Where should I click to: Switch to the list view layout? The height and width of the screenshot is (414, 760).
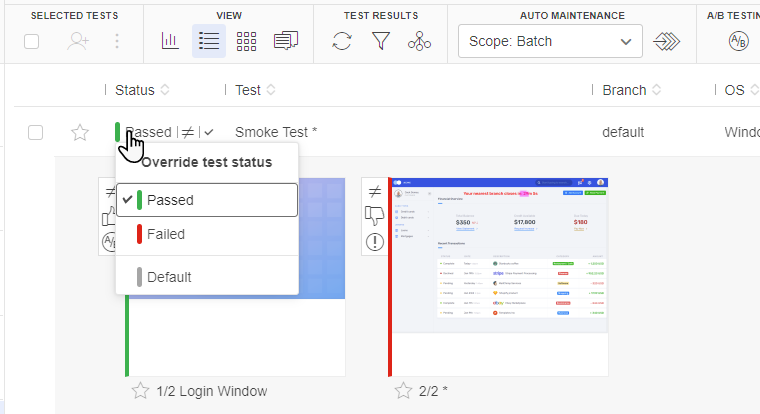pyautogui.click(x=208, y=41)
